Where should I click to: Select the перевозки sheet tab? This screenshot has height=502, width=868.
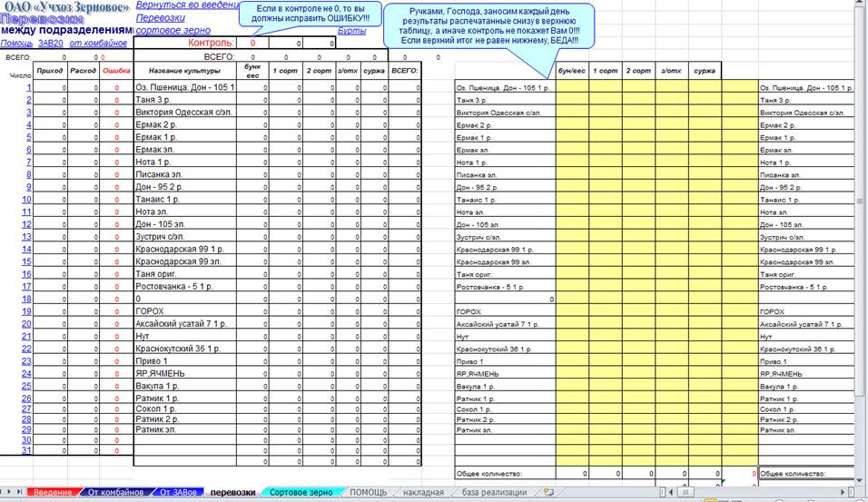coord(233,492)
